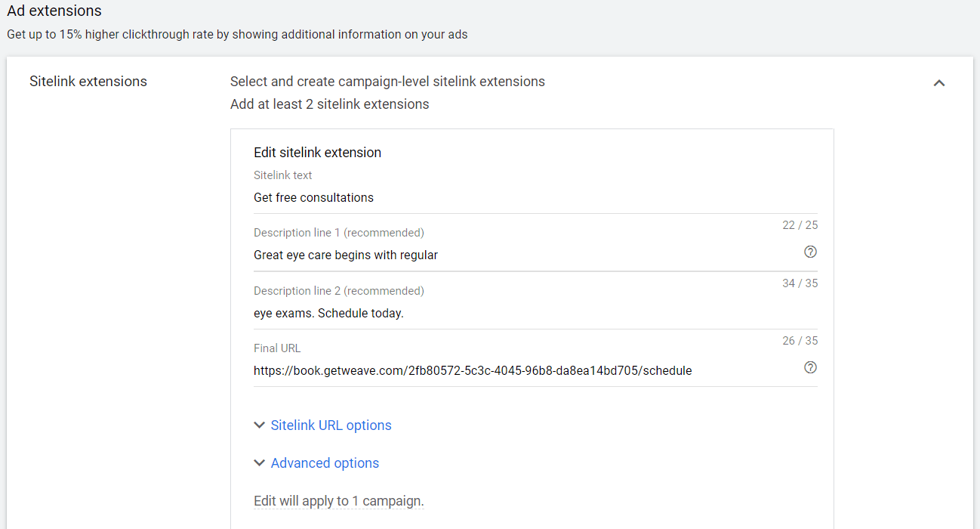Expand the Sitelink URL options section

(331, 425)
